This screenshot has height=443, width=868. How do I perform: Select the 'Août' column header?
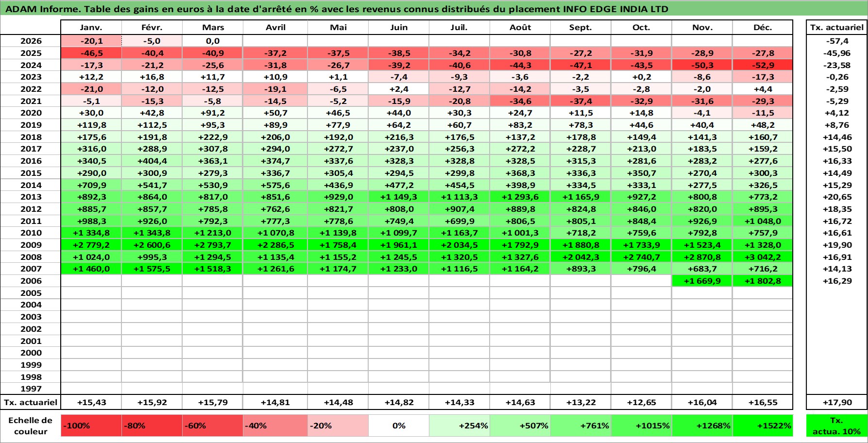click(520, 27)
